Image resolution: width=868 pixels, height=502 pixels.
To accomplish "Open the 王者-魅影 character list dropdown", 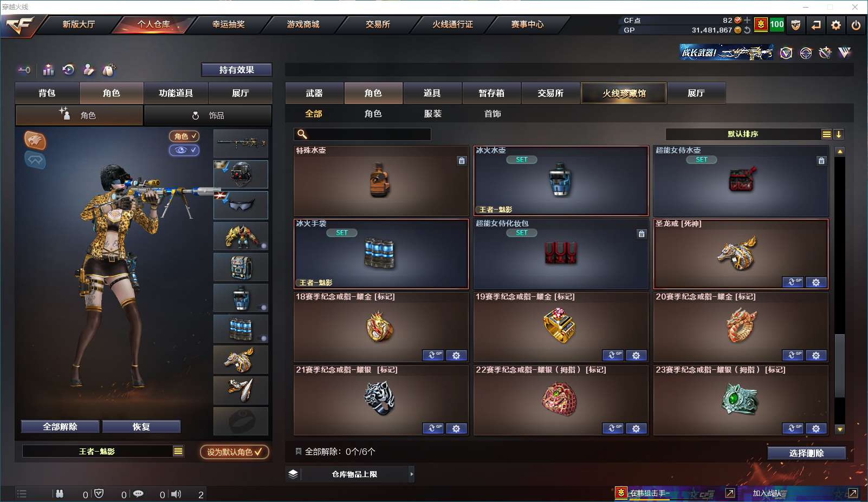I will [x=178, y=451].
